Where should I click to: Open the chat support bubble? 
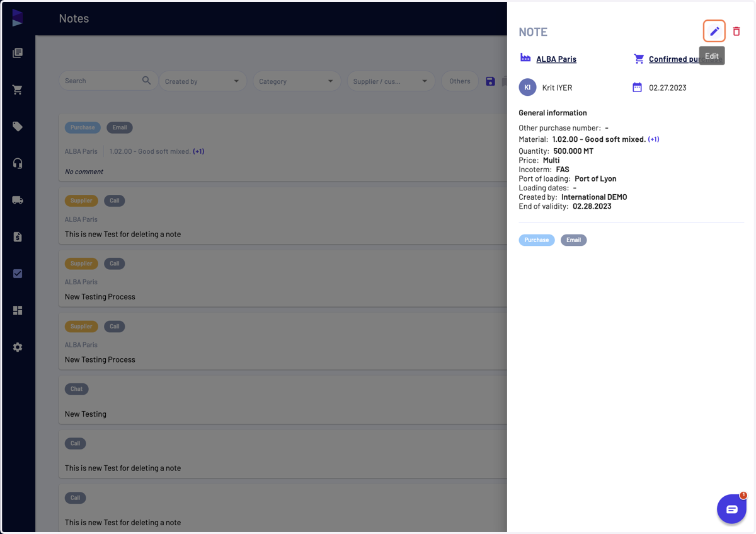click(731, 509)
